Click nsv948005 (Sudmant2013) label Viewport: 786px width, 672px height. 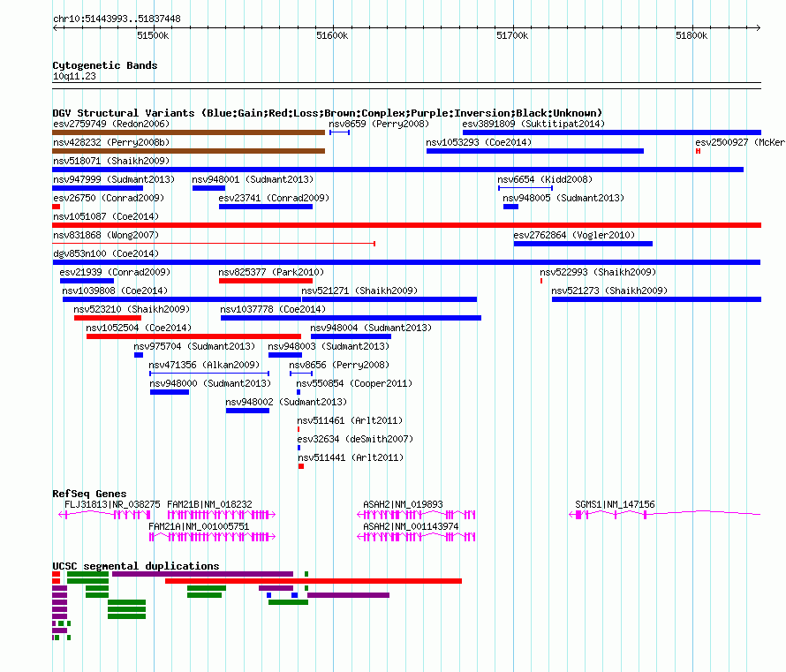pos(563,198)
